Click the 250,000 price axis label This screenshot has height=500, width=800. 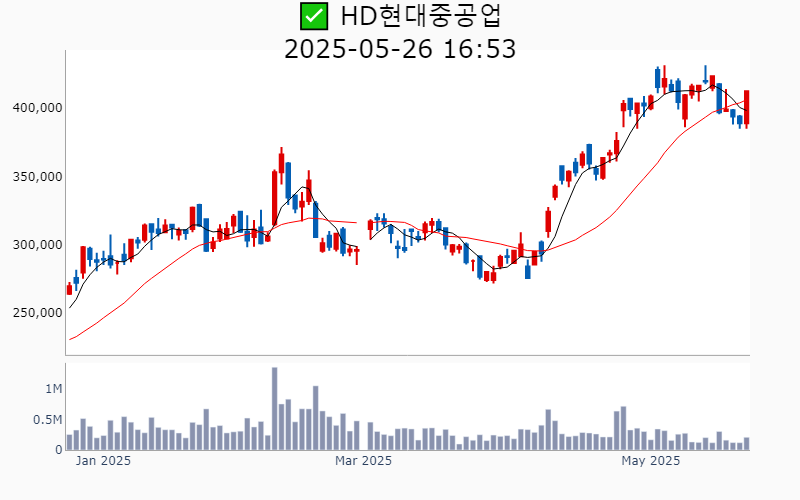[x=38, y=313]
